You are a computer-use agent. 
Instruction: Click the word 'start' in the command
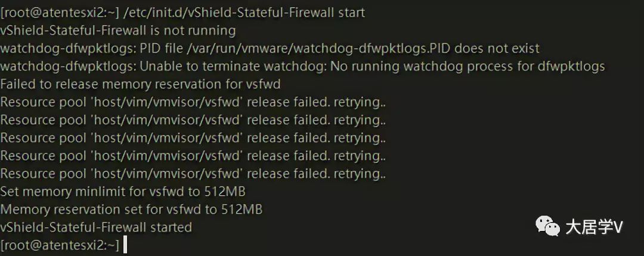click(352, 13)
